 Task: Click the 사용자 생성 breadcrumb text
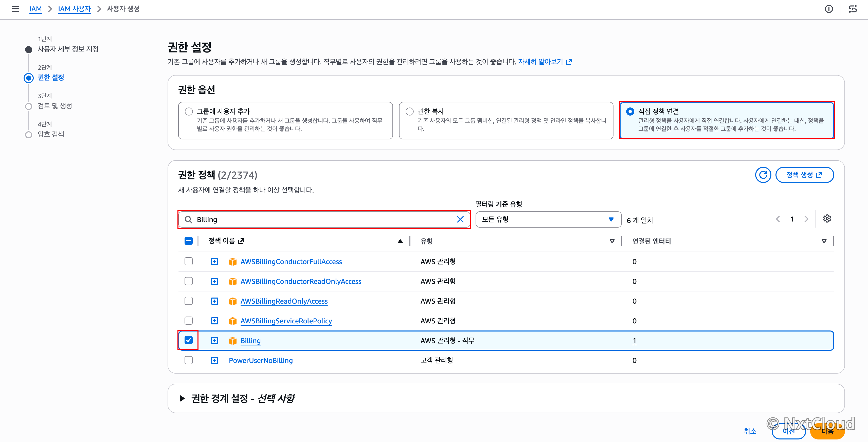coord(123,9)
